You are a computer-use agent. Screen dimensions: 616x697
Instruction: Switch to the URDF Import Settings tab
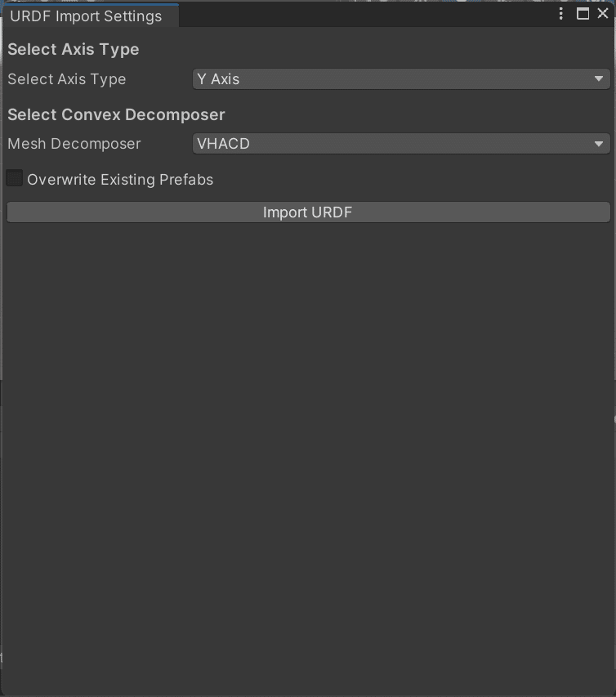[86, 16]
